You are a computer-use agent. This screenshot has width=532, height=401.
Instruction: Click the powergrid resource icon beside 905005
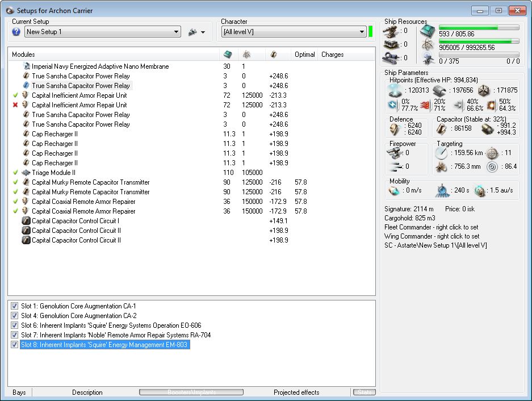(428, 45)
